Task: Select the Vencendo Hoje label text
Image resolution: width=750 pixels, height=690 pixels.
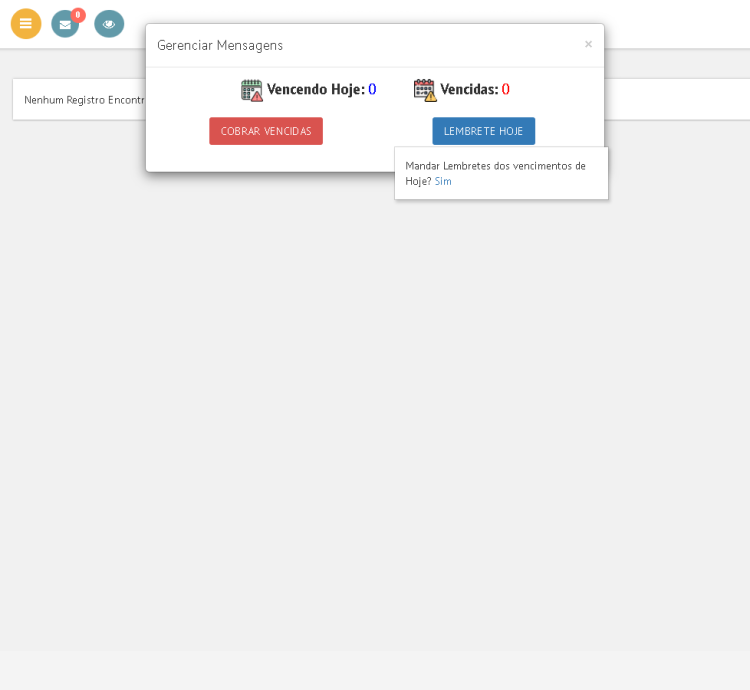Action: [315, 90]
